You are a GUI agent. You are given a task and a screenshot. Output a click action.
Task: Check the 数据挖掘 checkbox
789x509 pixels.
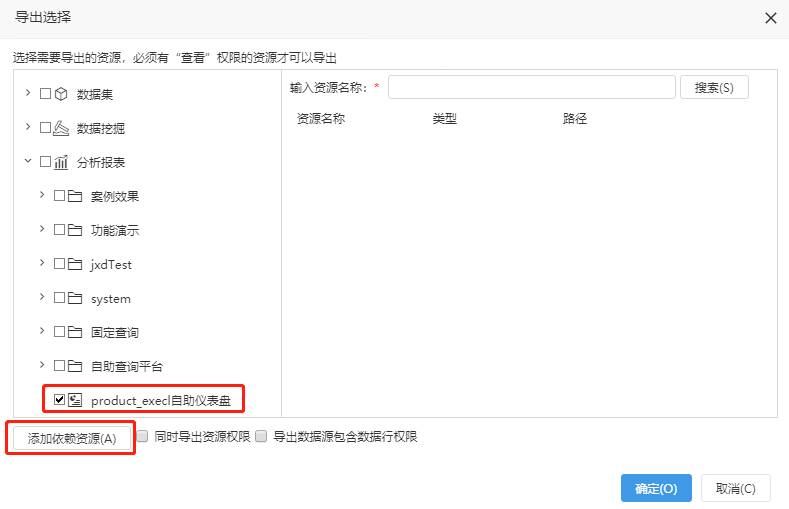[45, 127]
